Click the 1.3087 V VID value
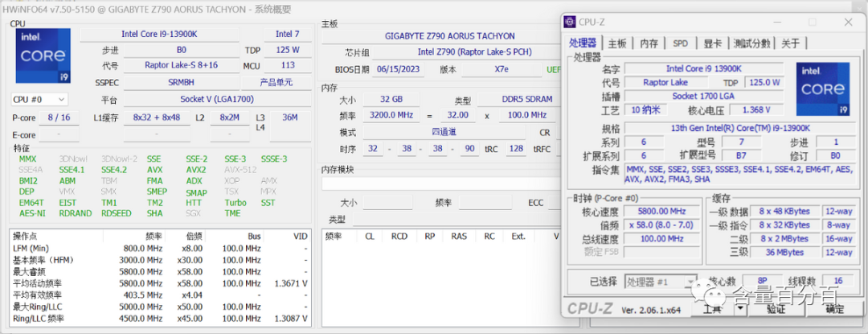868x334 pixels. tap(291, 319)
